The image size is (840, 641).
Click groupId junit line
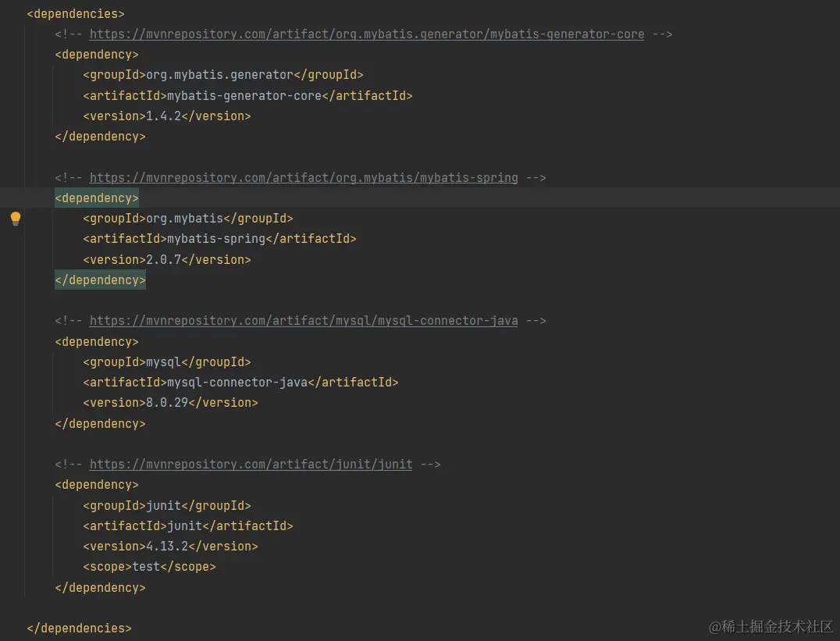166,506
